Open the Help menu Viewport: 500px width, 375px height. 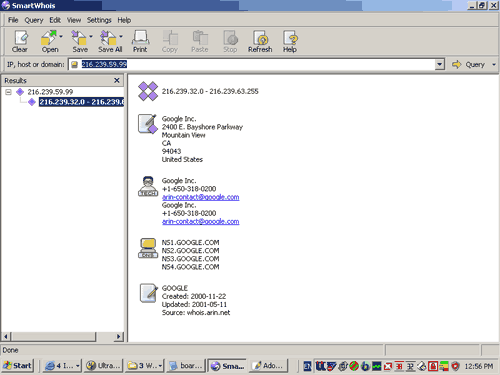click(x=124, y=20)
